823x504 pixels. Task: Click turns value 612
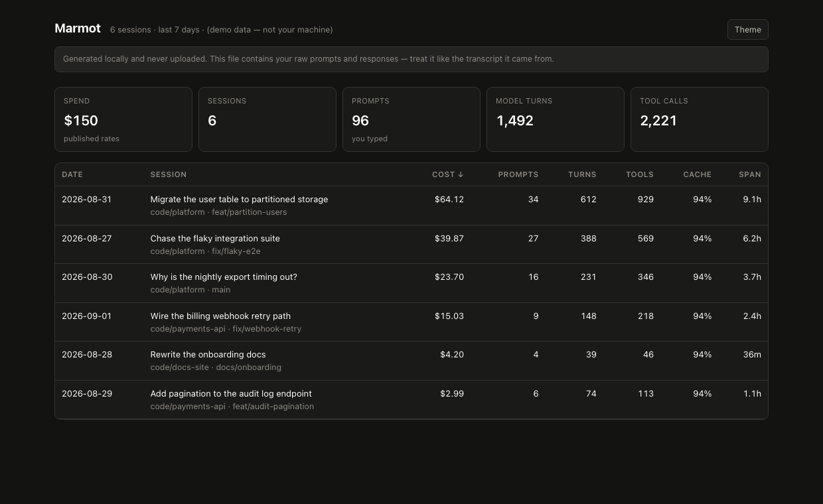(x=589, y=199)
